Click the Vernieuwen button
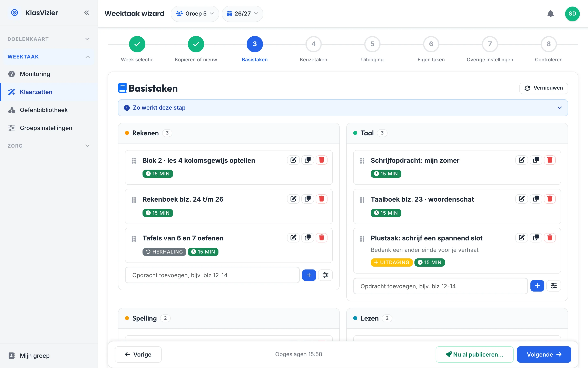The width and height of the screenshot is (588, 368). 543,88
